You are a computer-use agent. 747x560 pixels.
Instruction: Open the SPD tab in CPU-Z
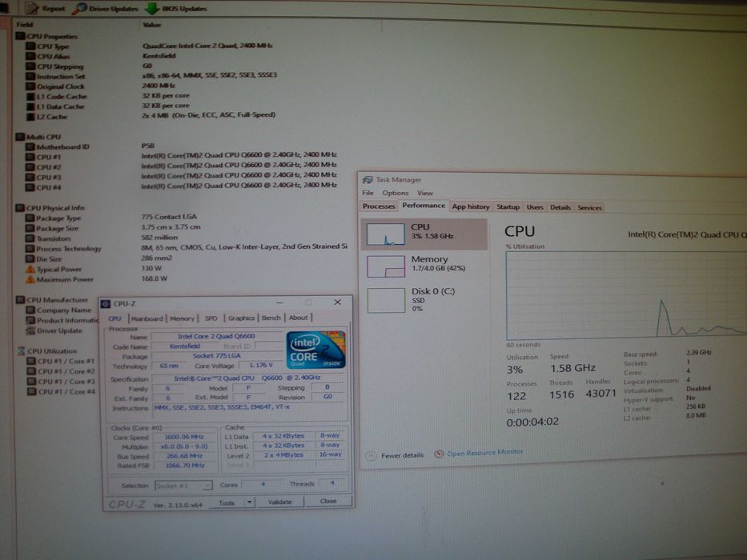coord(211,318)
